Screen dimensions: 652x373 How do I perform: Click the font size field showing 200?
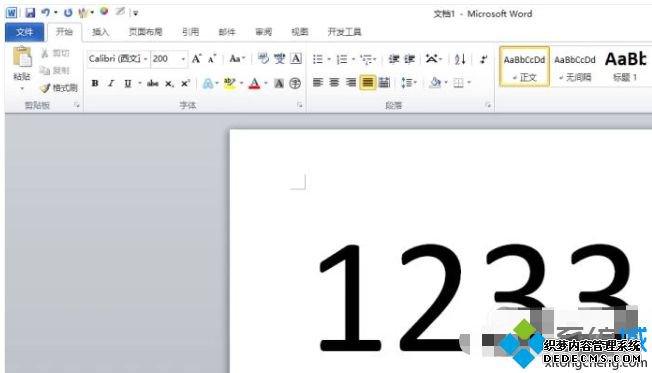coord(165,59)
